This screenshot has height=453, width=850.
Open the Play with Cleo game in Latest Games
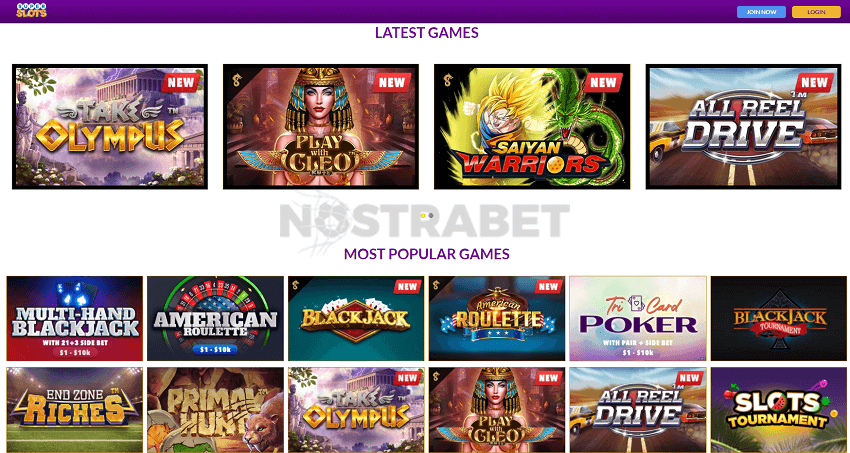321,127
